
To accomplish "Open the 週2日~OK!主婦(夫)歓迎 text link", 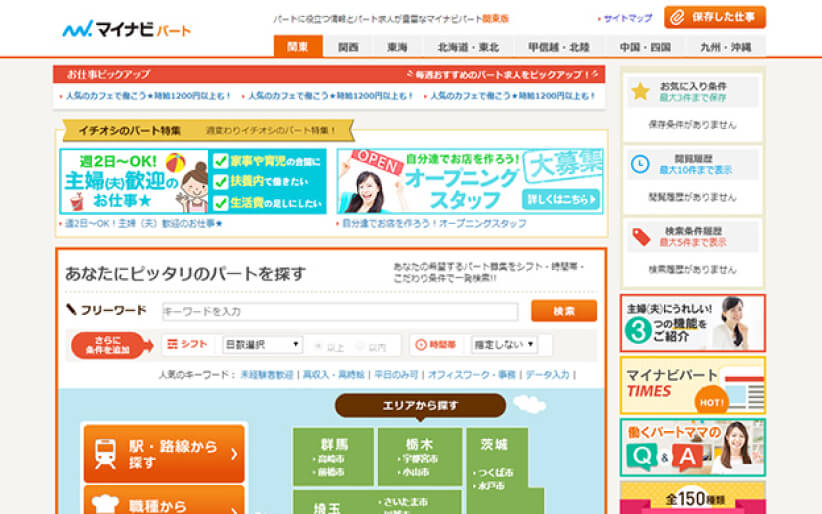I will click(x=144, y=223).
